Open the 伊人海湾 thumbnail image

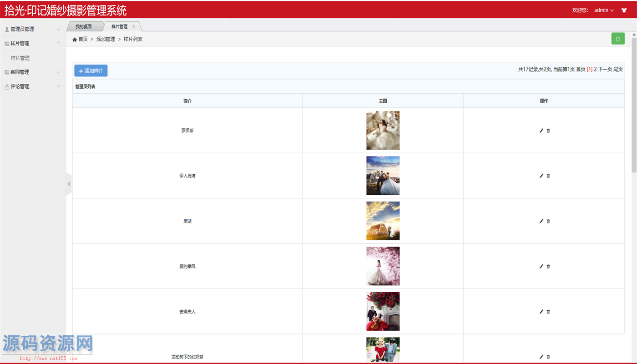[383, 176]
